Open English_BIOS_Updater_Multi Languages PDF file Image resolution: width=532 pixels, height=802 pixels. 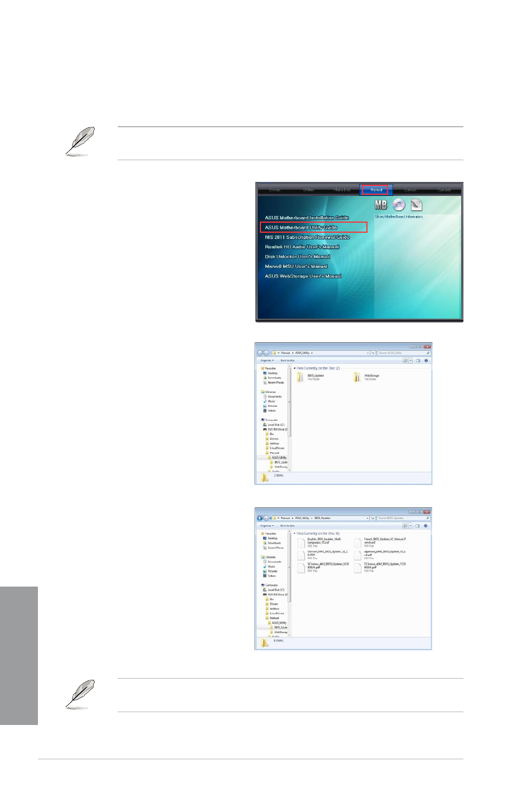click(319, 542)
